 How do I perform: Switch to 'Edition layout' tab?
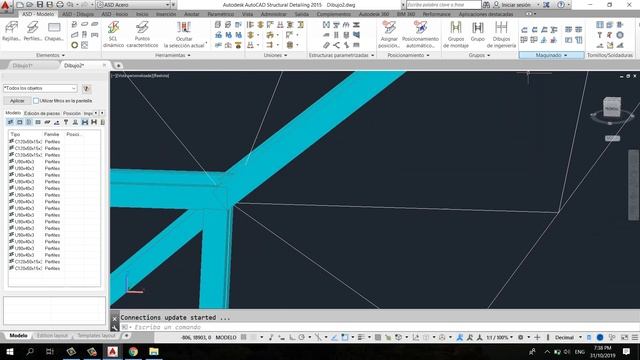[52, 336]
